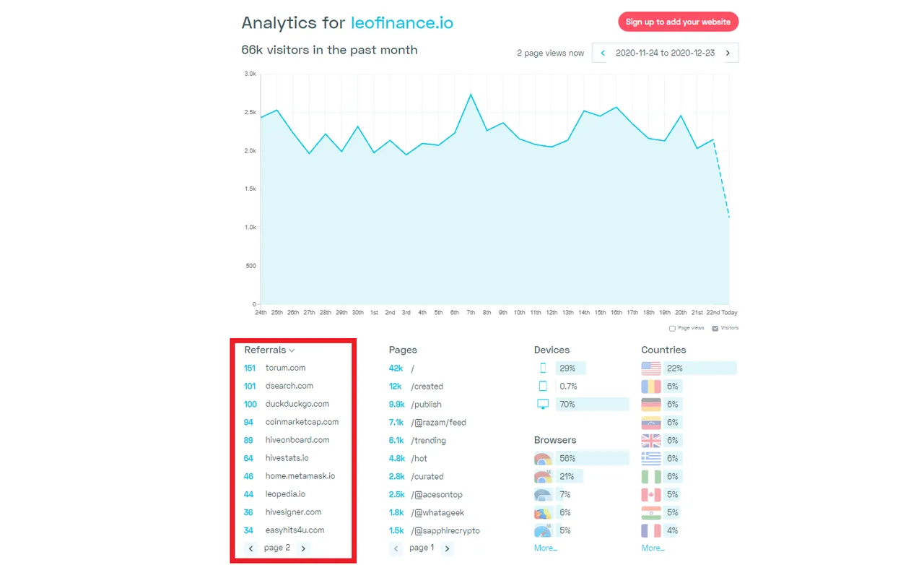The height and width of the screenshot is (565, 924).
Task: Click the /publish page row
Action: (x=416, y=405)
